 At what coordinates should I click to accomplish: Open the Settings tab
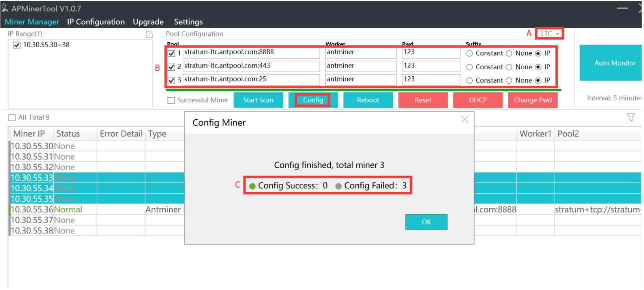click(188, 22)
